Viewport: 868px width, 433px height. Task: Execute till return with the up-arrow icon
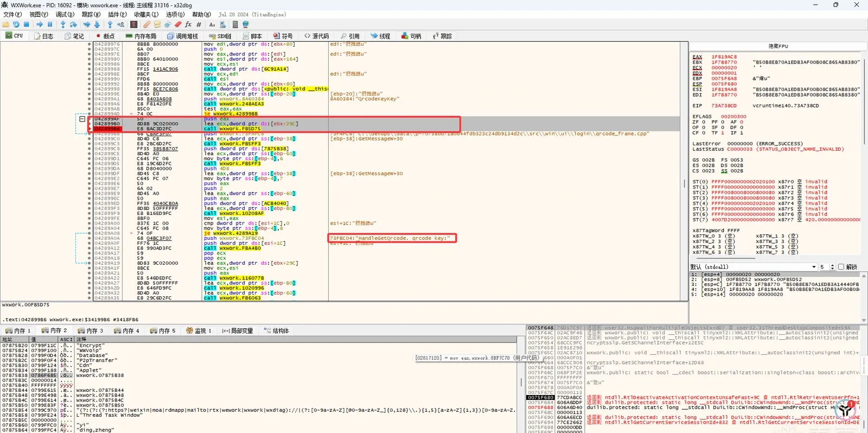point(110,24)
